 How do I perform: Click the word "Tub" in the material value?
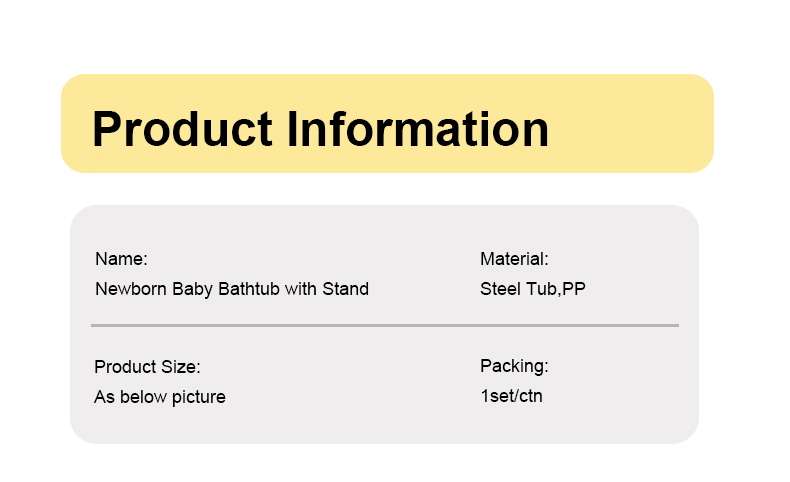pyautogui.click(x=542, y=289)
